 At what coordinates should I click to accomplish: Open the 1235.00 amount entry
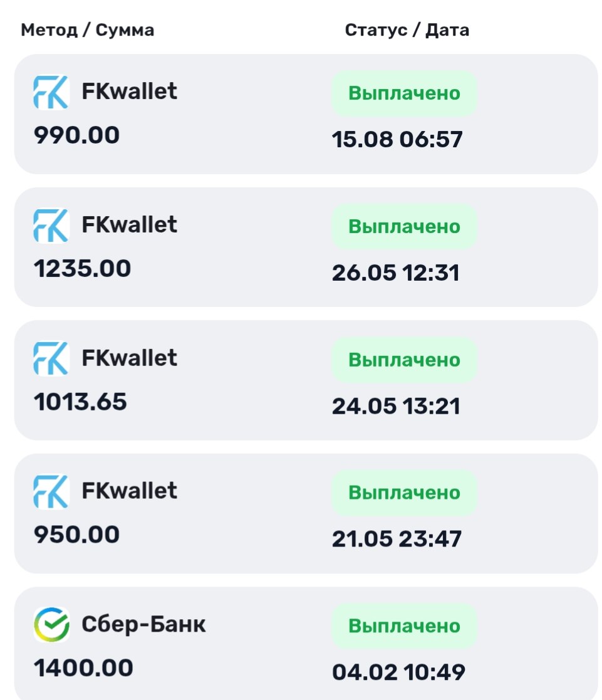[x=83, y=269]
